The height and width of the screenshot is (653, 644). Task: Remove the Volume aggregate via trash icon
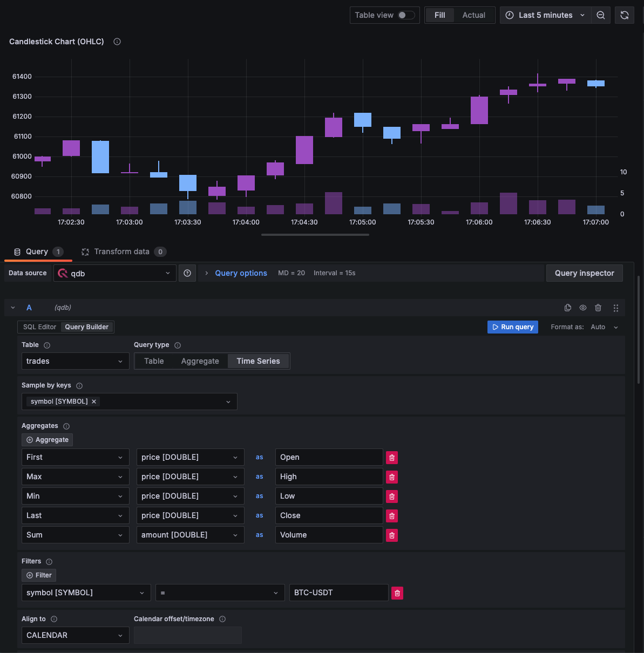click(391, 535)
